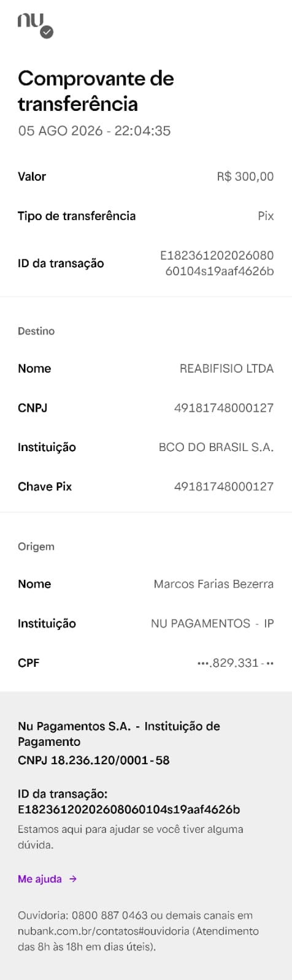Click the verified checkmark badge
This screenshot has height=980, width=292.
47,32
